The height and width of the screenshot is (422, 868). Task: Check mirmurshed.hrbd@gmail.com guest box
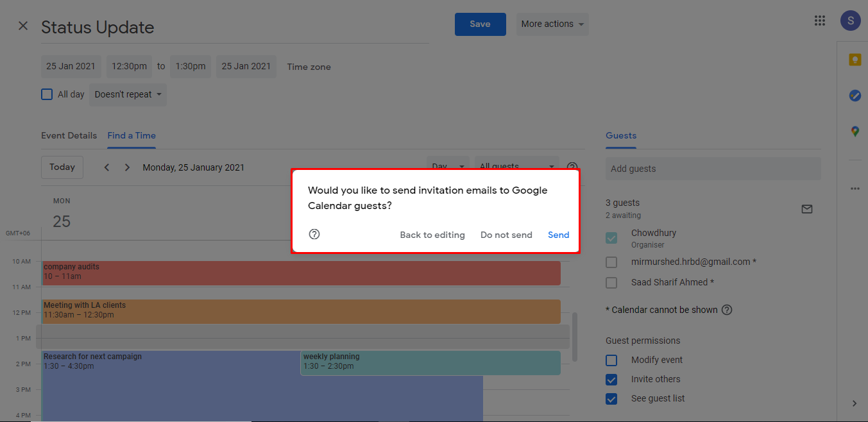click(x=611, y=262)
